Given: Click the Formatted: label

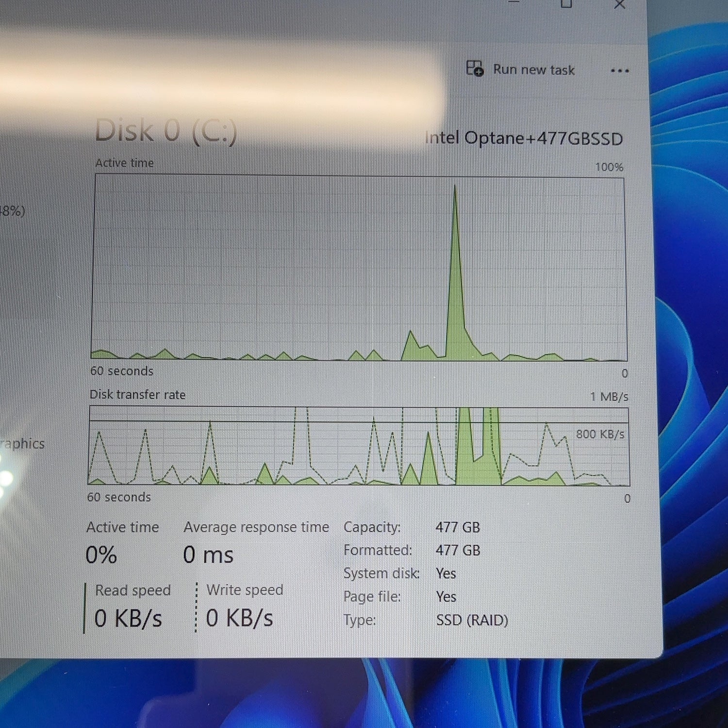Looking at the screenshot, I should pyautogui.click(x=378, y=550).
